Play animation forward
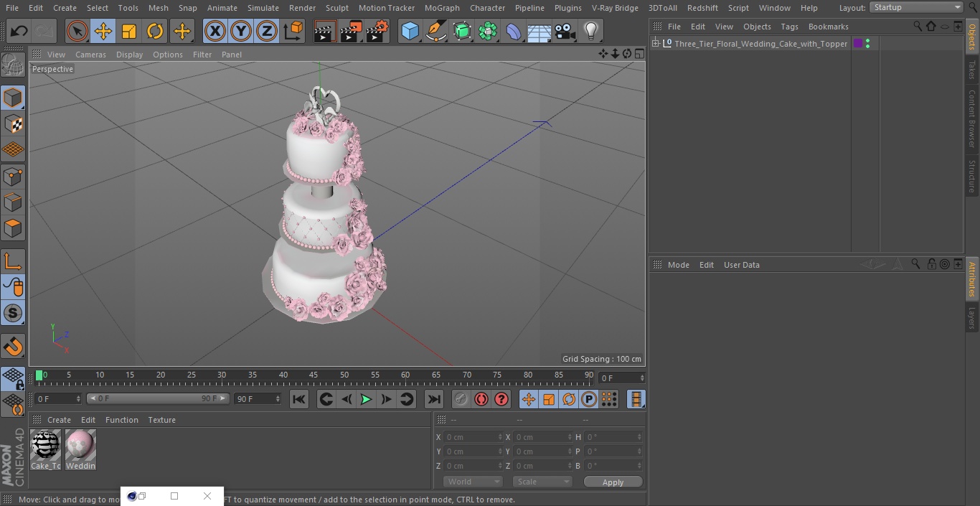 point(366,399)
